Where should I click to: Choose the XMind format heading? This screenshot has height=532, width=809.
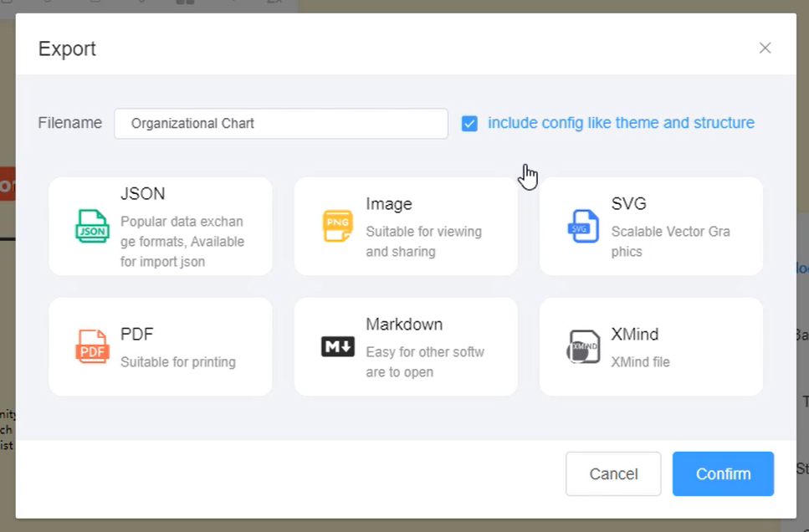(635, 335)
